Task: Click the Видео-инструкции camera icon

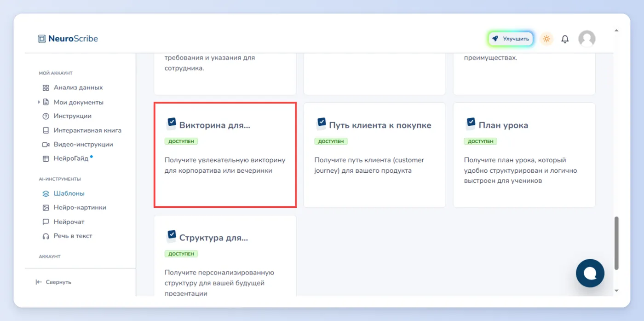Action: pyautogui.click(x=46, y=145)
